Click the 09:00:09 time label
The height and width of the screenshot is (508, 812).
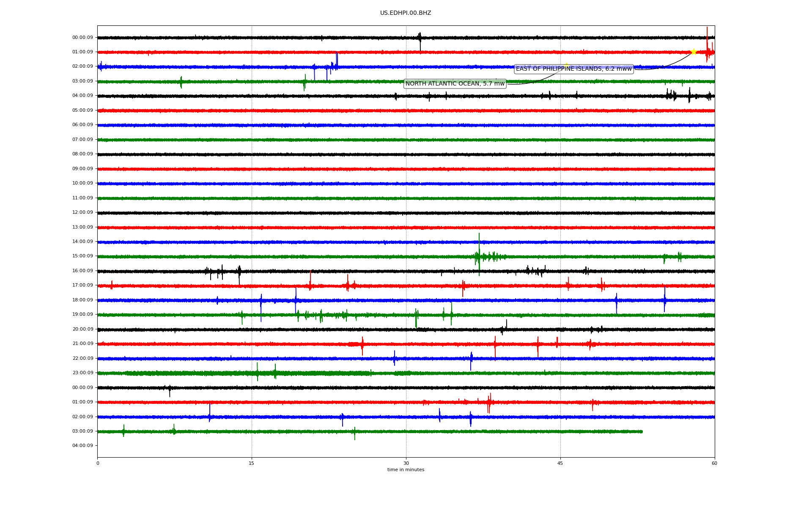coord(82,169)
